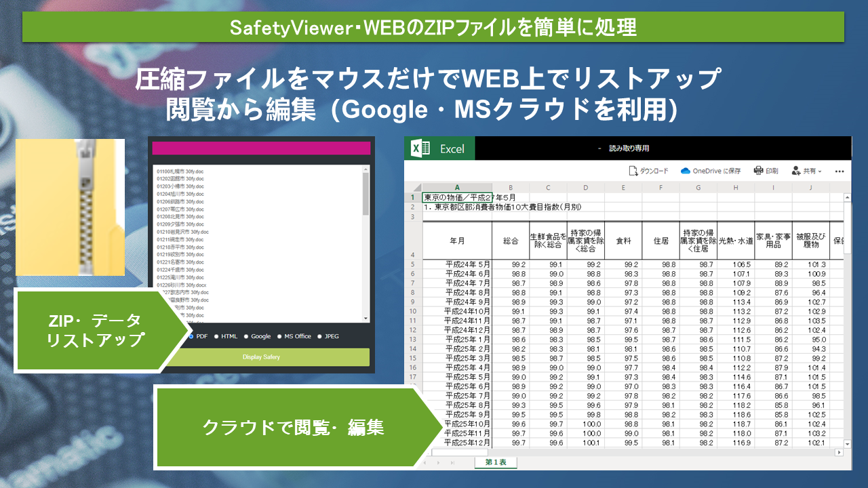This screenshot has width=868, height=488.
Task: Open file 01204旭川市 30fy.doc
Action: point(180,194)
